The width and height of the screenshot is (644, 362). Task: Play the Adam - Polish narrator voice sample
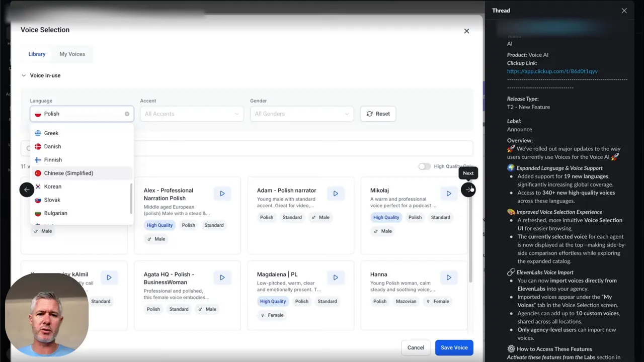pyautogui.click(x=335, y=193)
